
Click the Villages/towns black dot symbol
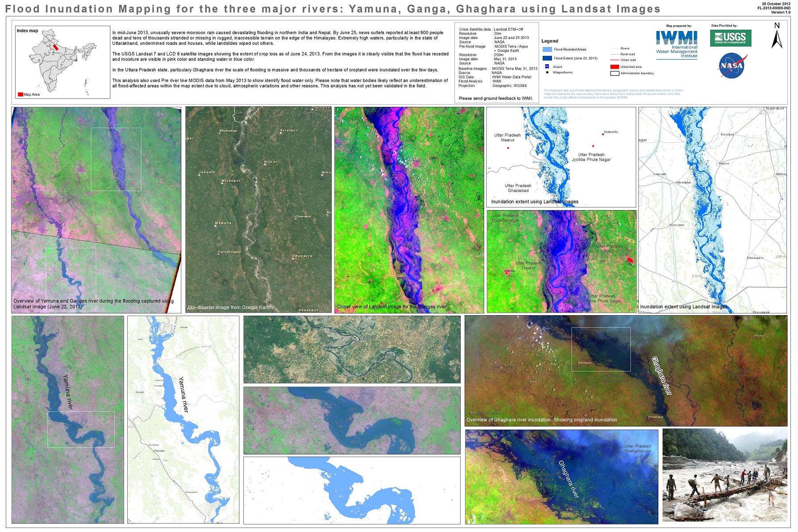(x=547, y=72)
